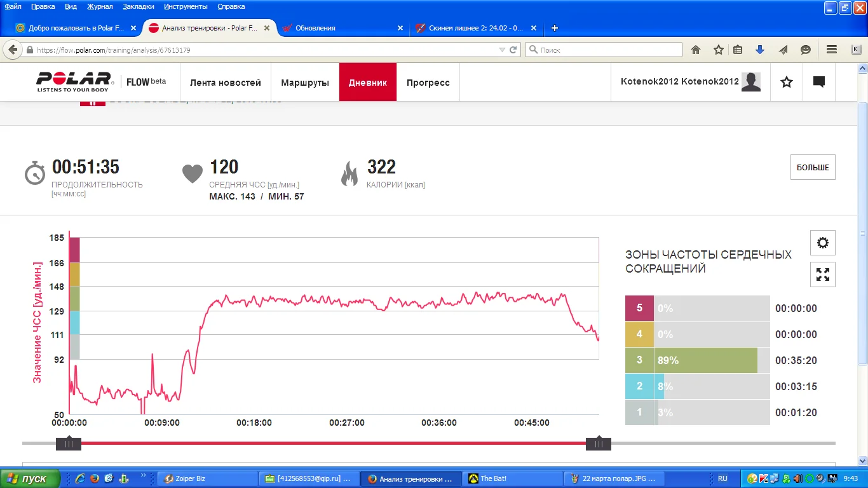Open the 'Инструменты' menu
This screenshot has height=488, width=868.
(186, 6)
